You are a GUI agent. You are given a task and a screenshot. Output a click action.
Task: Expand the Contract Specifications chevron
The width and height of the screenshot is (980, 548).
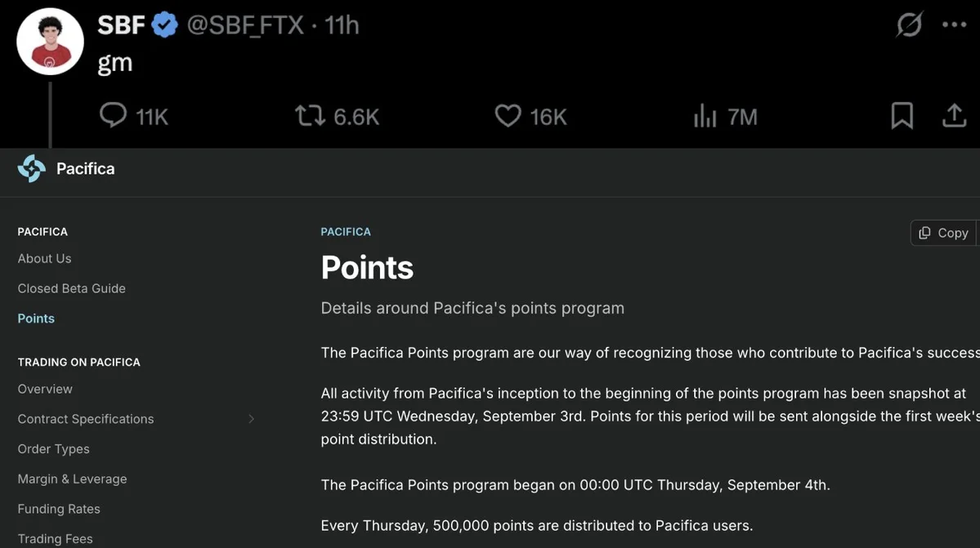pos(251,419)
